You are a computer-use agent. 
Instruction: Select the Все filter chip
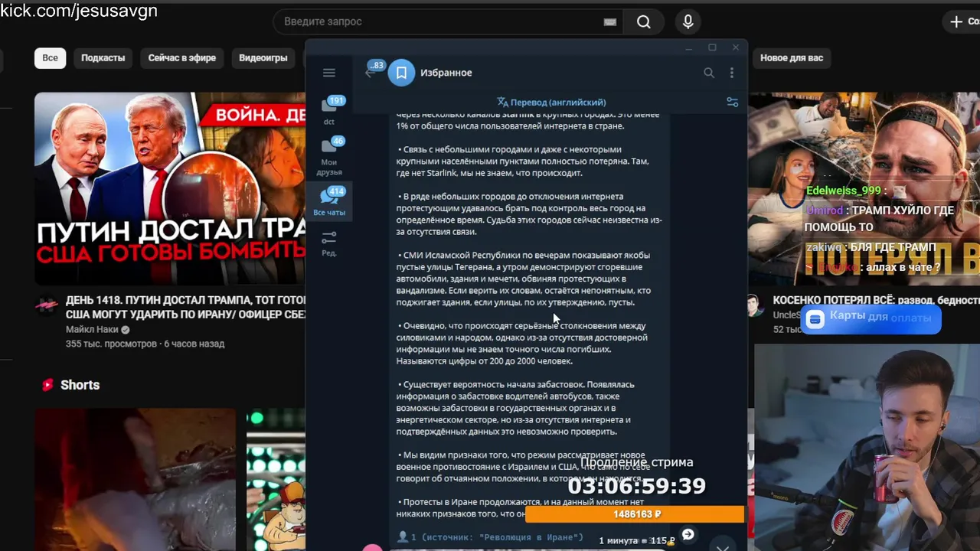click(x=50, y=58)
